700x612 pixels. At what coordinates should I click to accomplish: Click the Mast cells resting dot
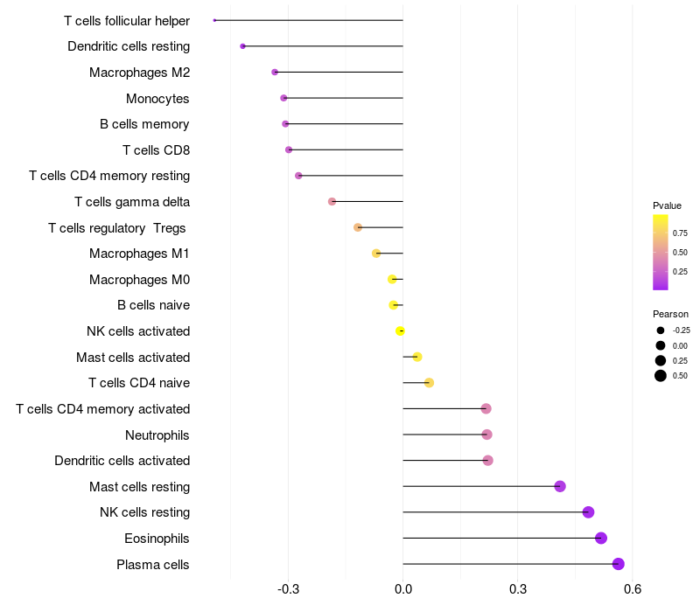(560, 486)
